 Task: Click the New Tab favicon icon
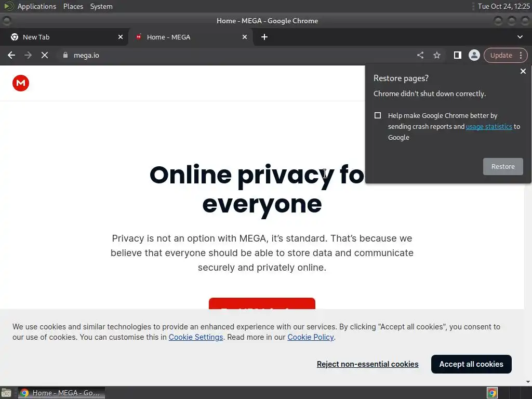[x=15, y=37]
